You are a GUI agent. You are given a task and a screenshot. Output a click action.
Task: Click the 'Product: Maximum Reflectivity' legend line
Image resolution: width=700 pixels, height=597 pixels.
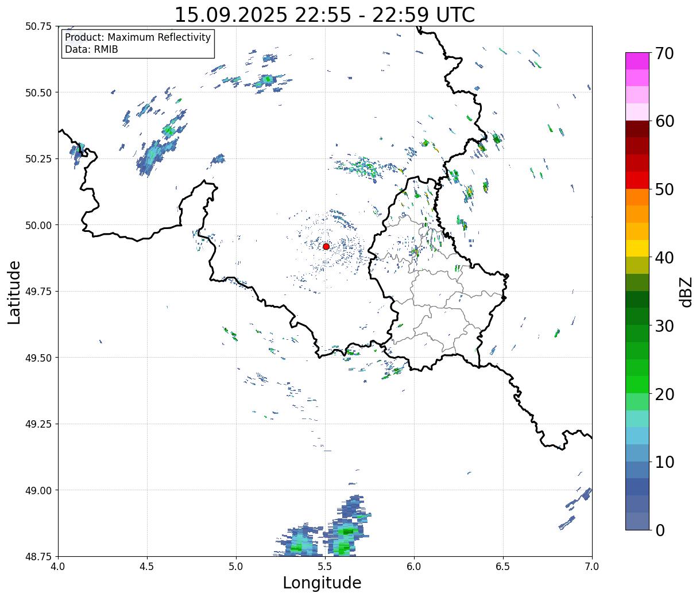tap(138, 37)
